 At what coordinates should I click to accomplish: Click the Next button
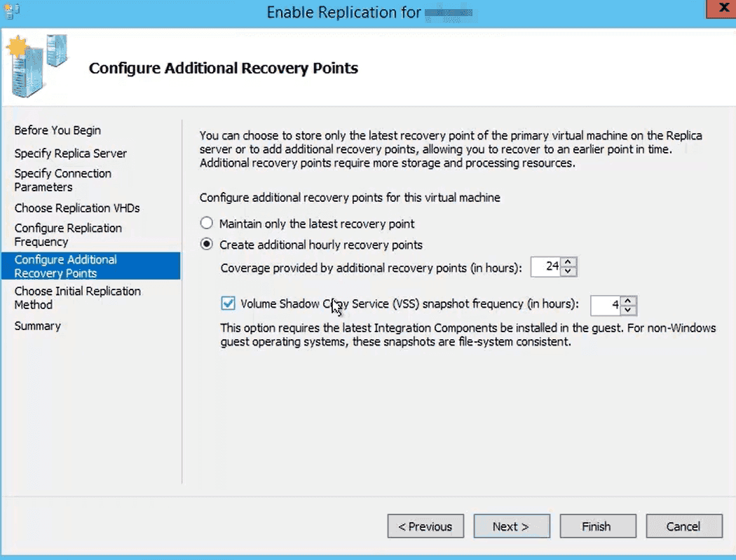[511, 526]
